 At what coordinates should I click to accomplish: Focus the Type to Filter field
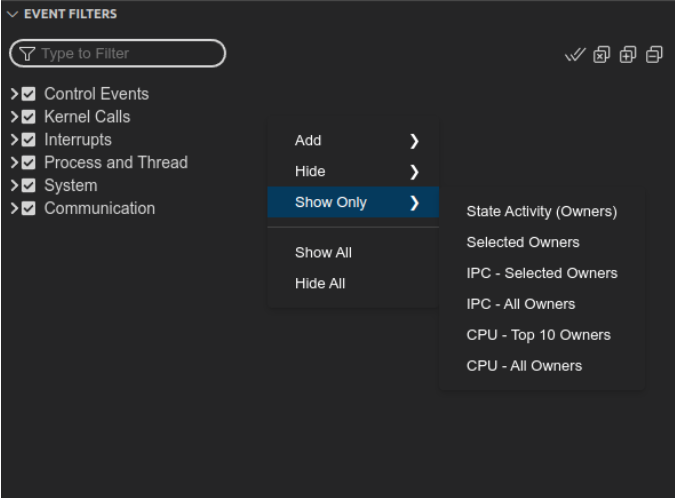[118, 54]
